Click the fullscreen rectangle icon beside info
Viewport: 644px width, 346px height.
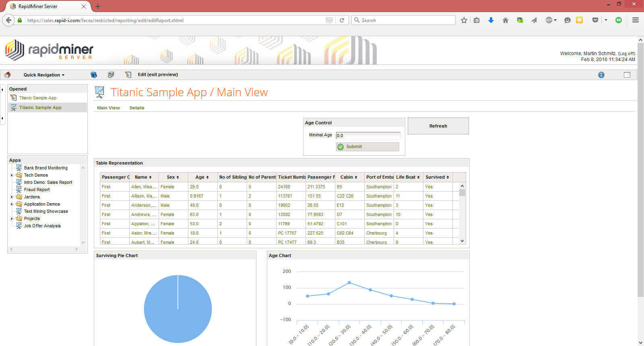pyautogui.click(x=627, y=75)
